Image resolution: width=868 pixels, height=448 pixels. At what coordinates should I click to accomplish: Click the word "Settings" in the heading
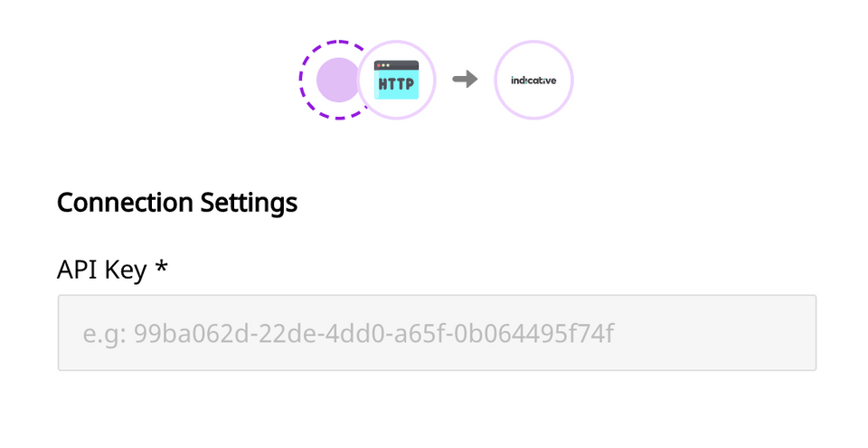pos(249,203)
